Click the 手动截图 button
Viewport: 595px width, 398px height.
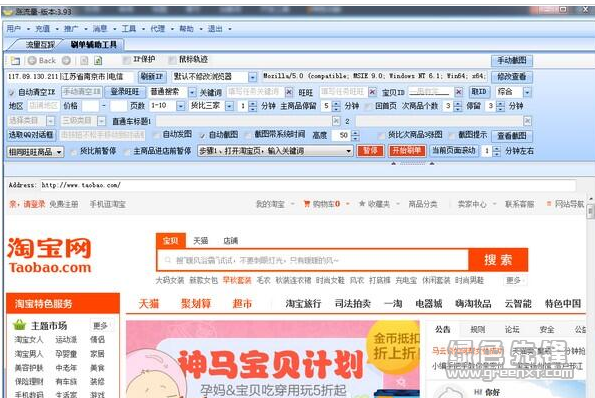tap(512, 60)
